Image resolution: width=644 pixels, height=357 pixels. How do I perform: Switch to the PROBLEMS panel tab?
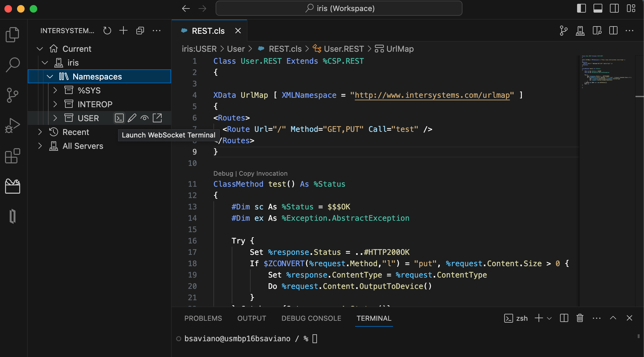point(203,319)
